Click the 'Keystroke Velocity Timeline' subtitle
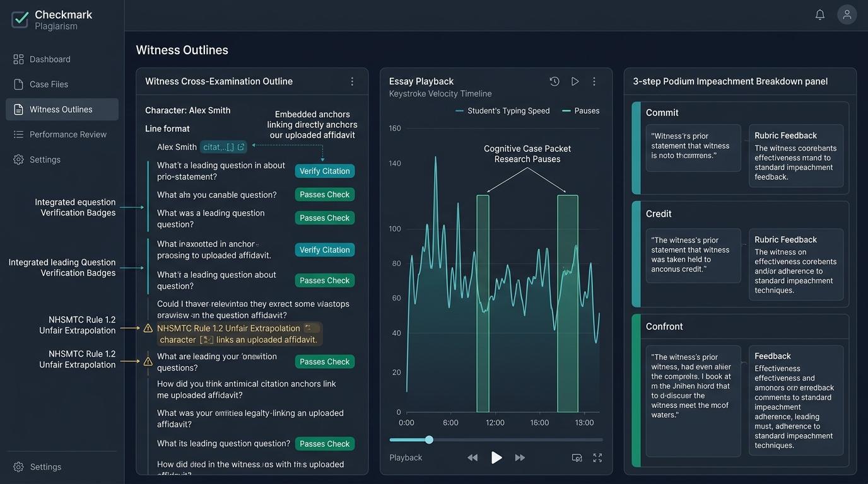Viewport: 868px width, 484px height. coord(440,94)
